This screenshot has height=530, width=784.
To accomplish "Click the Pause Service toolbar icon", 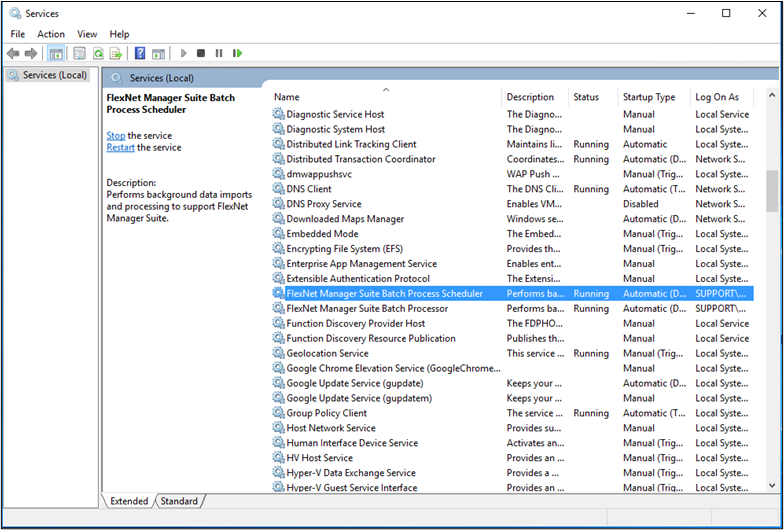I will click(218, 53).
